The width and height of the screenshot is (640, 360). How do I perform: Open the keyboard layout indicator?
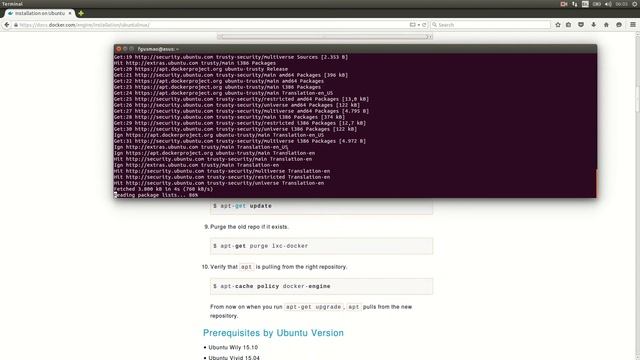pyautogui.click(x=585, y=4)
